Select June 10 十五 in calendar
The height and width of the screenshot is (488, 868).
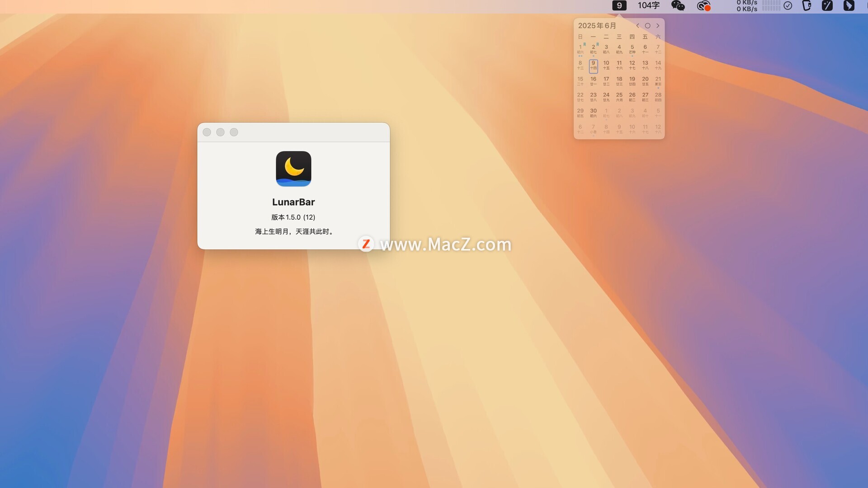(x=606, y=66)
